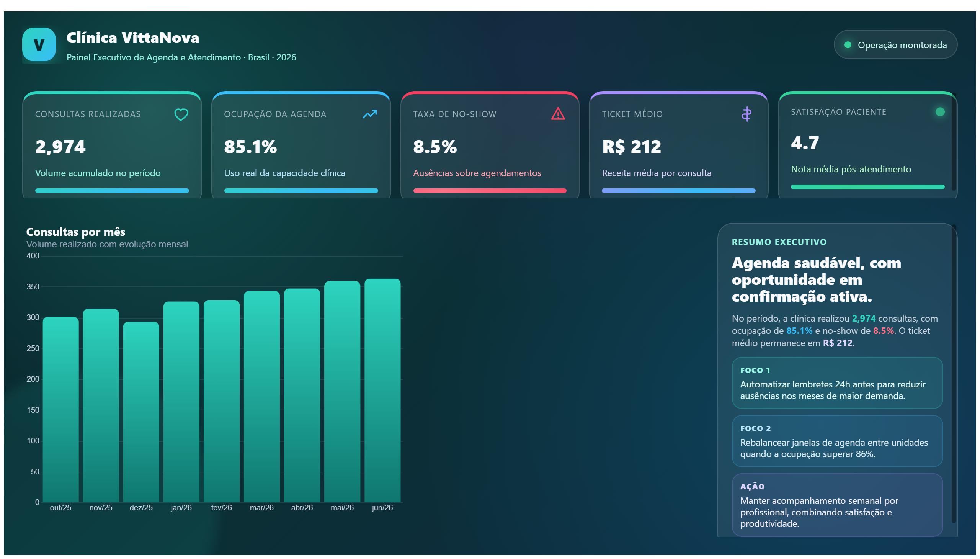Click the green status dot beside Operação monitorada
980x559 pixels.
[848, 45]
